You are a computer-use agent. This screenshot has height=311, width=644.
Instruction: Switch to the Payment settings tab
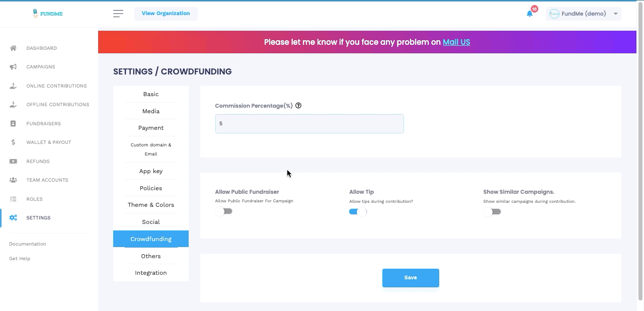[x=151, y=128]
